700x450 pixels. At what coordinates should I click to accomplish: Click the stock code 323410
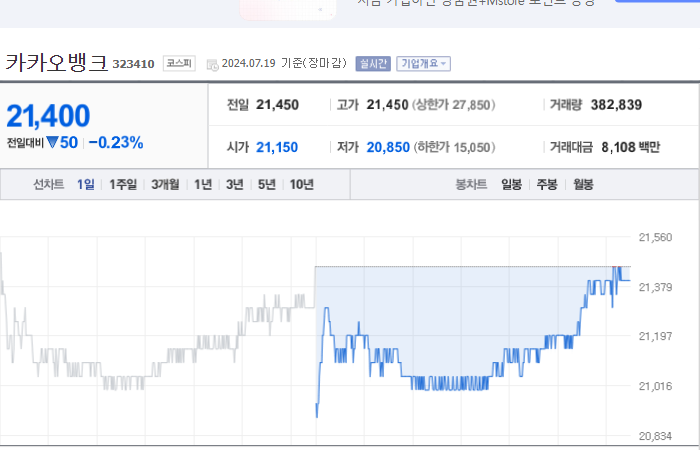tap(133, 64)
